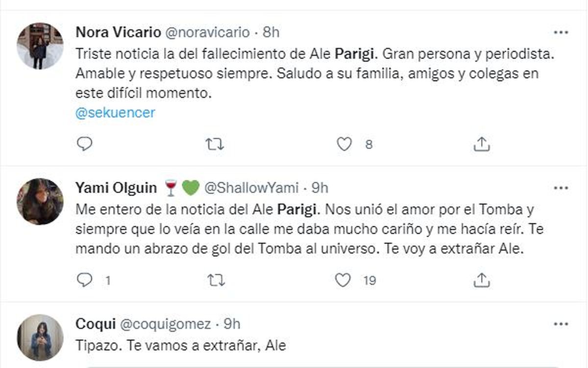This screenshot has width=588, height=368.
Task: Open the @sekuencer mention link
Action: [x=116, y=112]
